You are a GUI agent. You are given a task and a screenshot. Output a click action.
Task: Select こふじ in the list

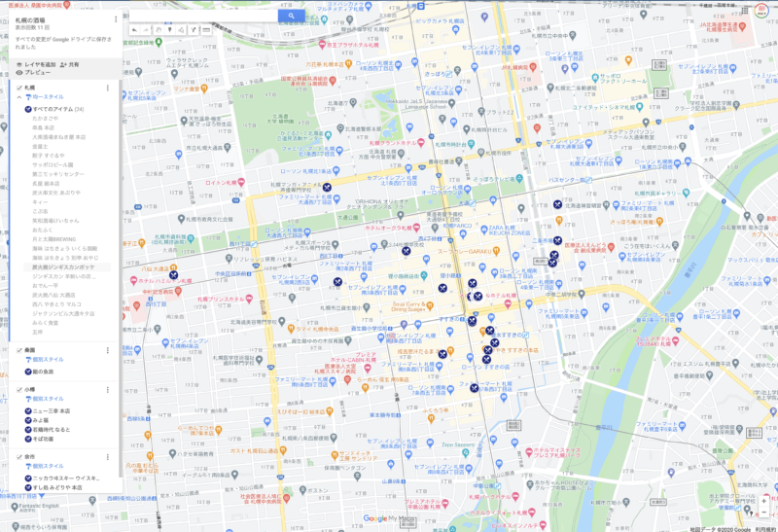coord(40,211)
